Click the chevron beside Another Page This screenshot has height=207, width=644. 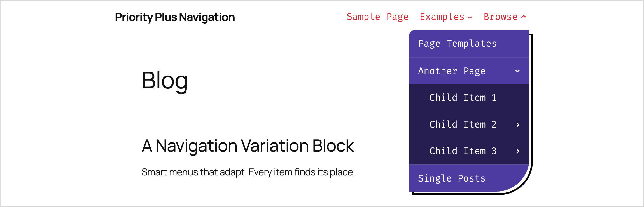[517, 71]
